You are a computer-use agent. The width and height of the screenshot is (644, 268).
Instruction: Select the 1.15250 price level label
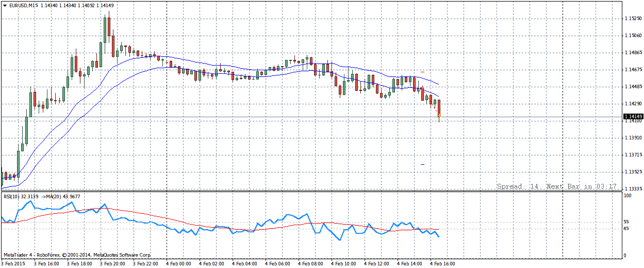click(633, 19)
